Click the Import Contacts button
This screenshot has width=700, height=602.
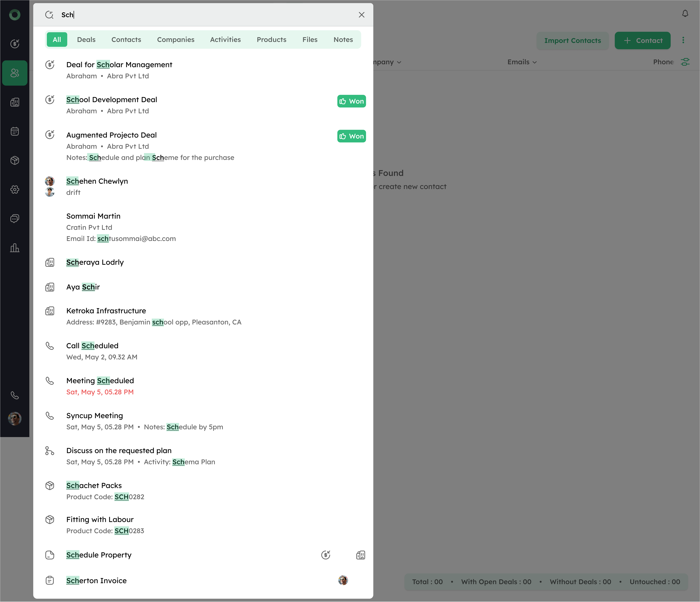tap(572, 41)
